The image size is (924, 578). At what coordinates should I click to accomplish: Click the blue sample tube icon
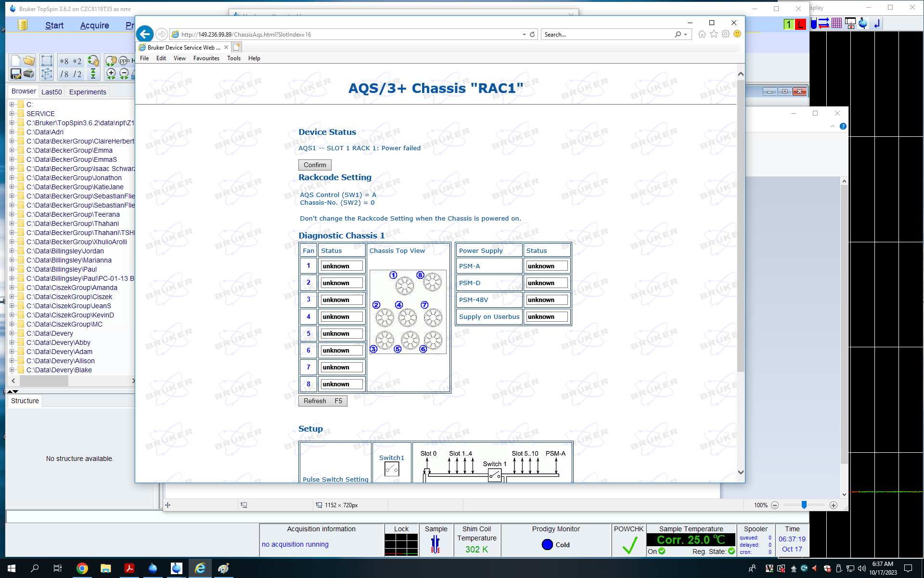[x=813, y=23]
